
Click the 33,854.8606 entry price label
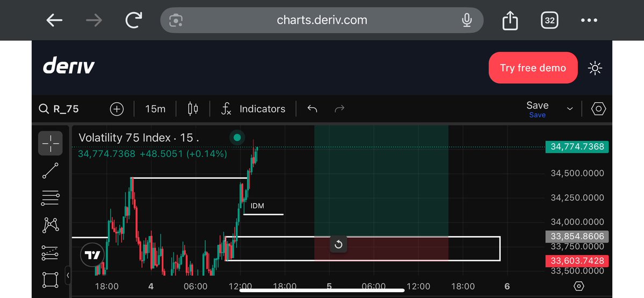pyautogui.click(x=577, y=237)
